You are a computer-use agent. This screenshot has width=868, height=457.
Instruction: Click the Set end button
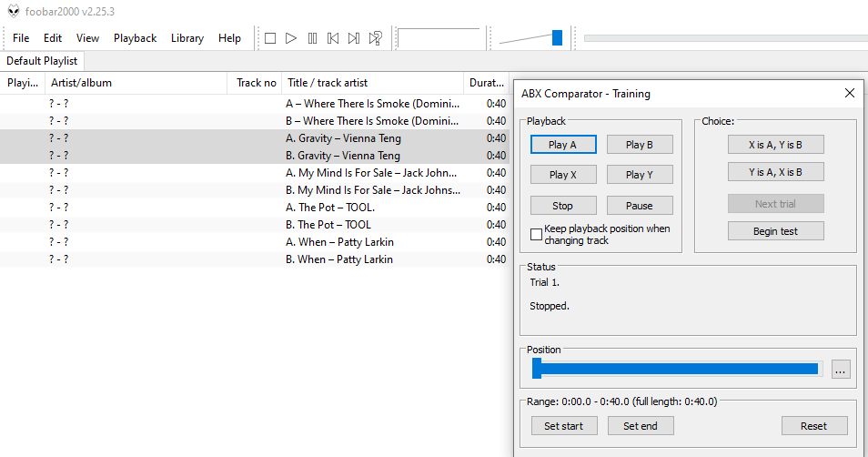point(641,426)
